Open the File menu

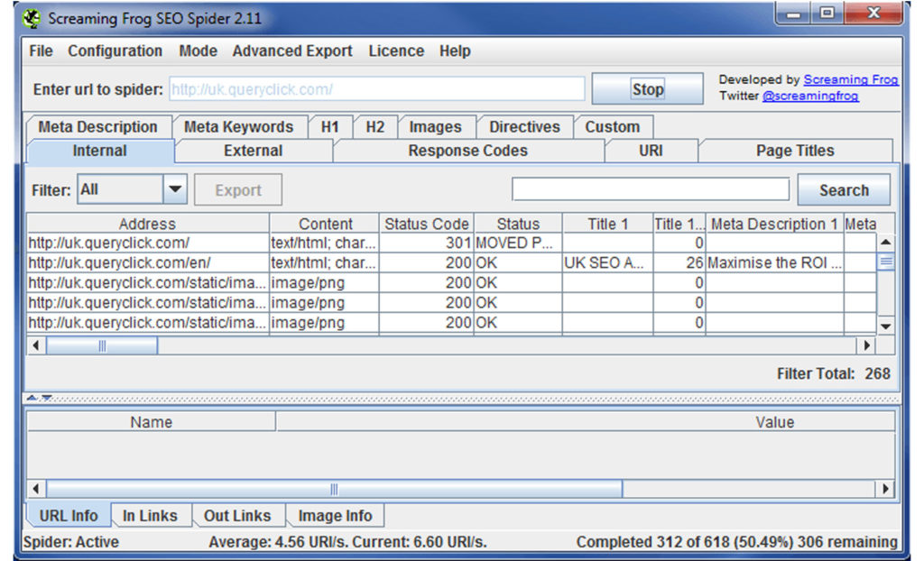(41, 51)
